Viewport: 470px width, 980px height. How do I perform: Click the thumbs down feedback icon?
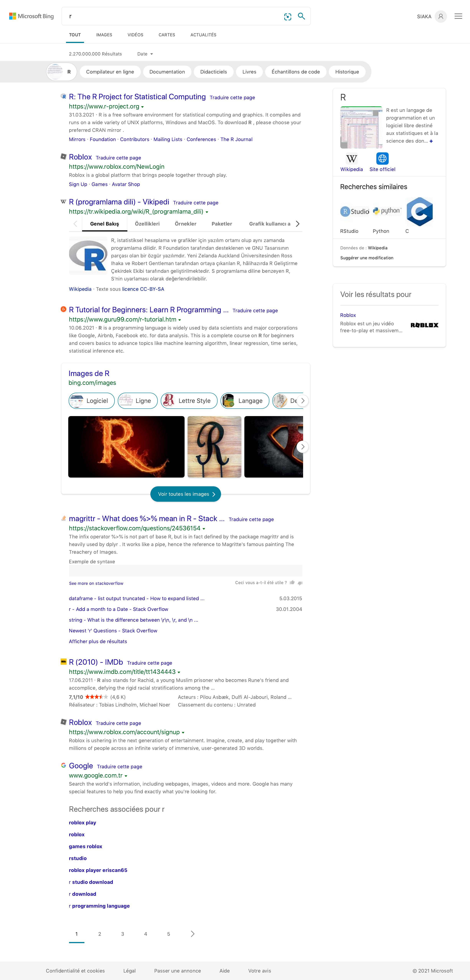pos(300,583)
